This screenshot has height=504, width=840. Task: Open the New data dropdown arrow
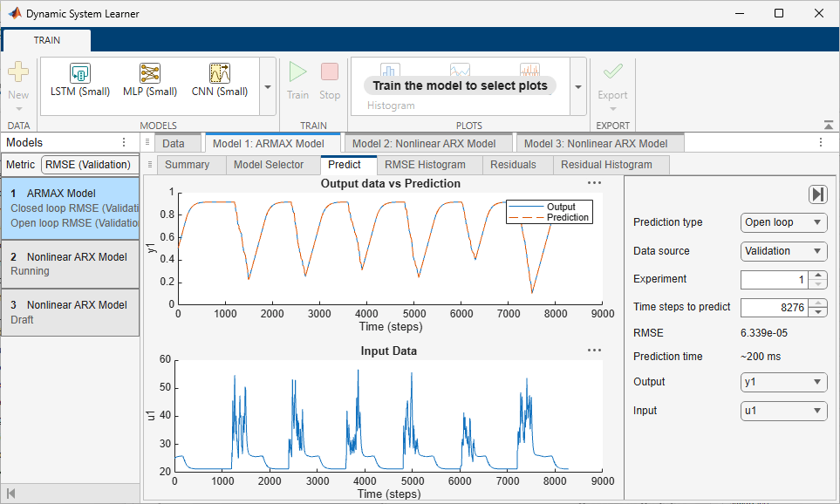18,109
